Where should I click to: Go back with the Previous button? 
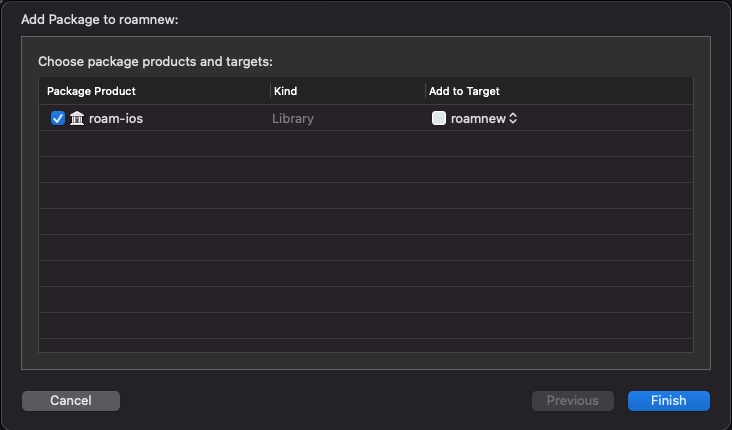click(573, 401)
